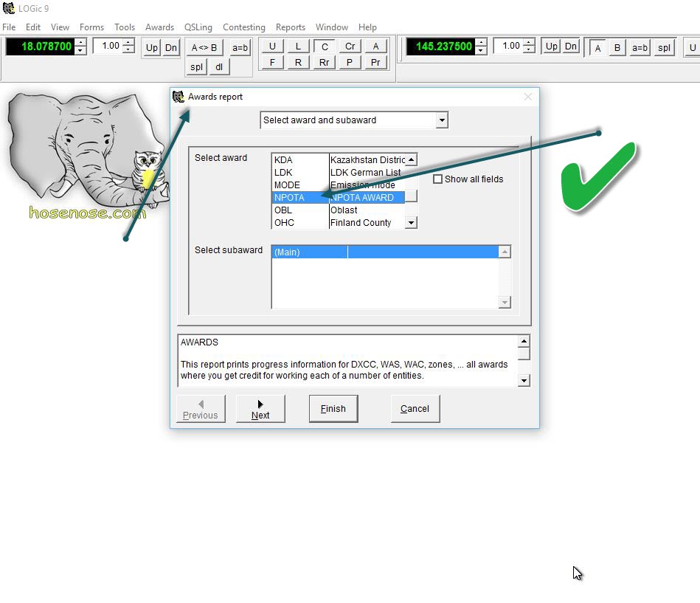Increase the 145.237500 frequency with spinner up

481,42
